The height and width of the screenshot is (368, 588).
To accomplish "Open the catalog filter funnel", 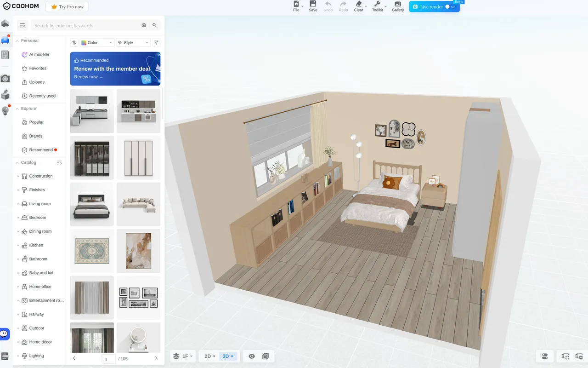I will 156,43.
